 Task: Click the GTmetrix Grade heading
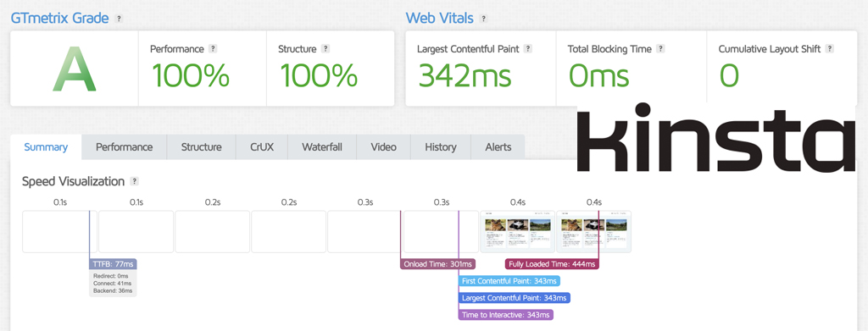60,18
